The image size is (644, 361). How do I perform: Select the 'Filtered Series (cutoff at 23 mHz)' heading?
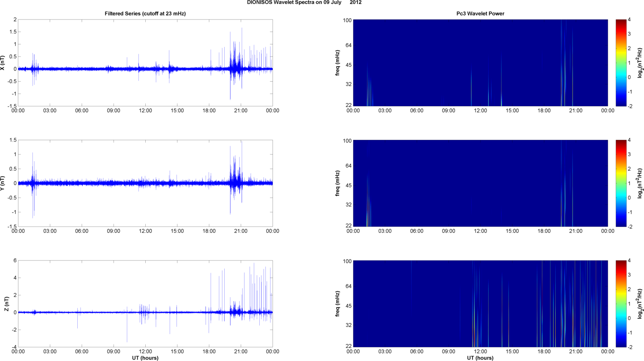[145, 14]
